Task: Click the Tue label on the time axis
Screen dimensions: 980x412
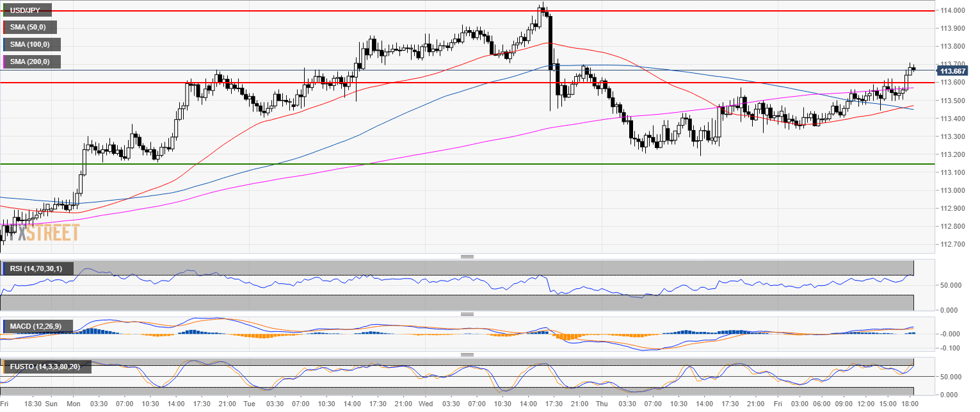Action: pos(250,404)
